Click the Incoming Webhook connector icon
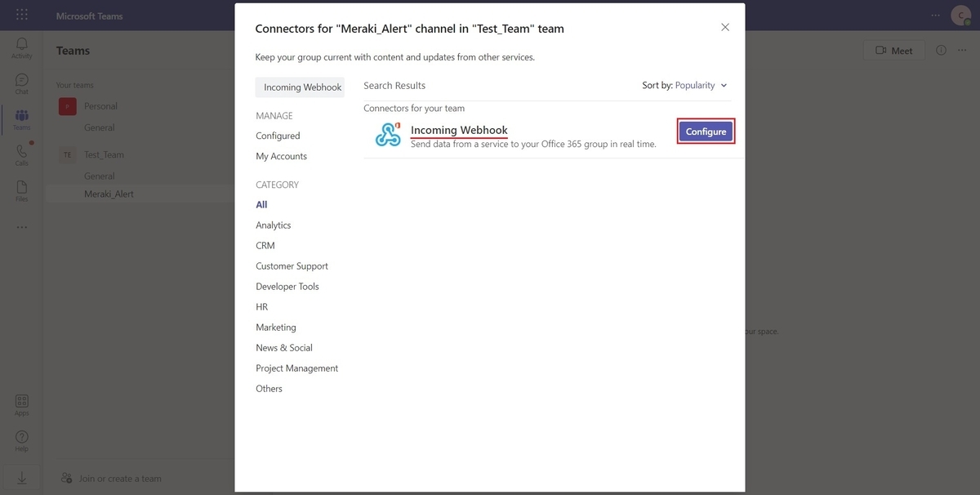The width and height of the screenshot is (980, 495). click(x=388, y=135)
